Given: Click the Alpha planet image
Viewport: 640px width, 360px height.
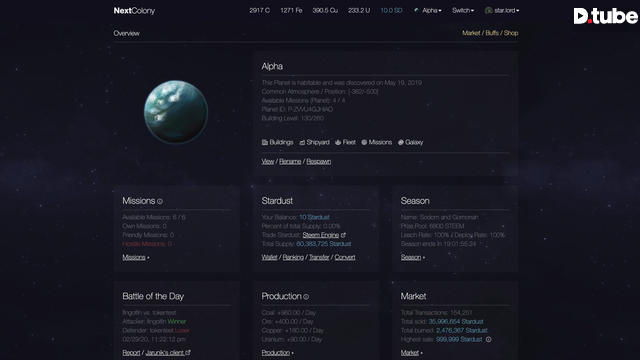Looking at the screenshot, I should (176, 112).
